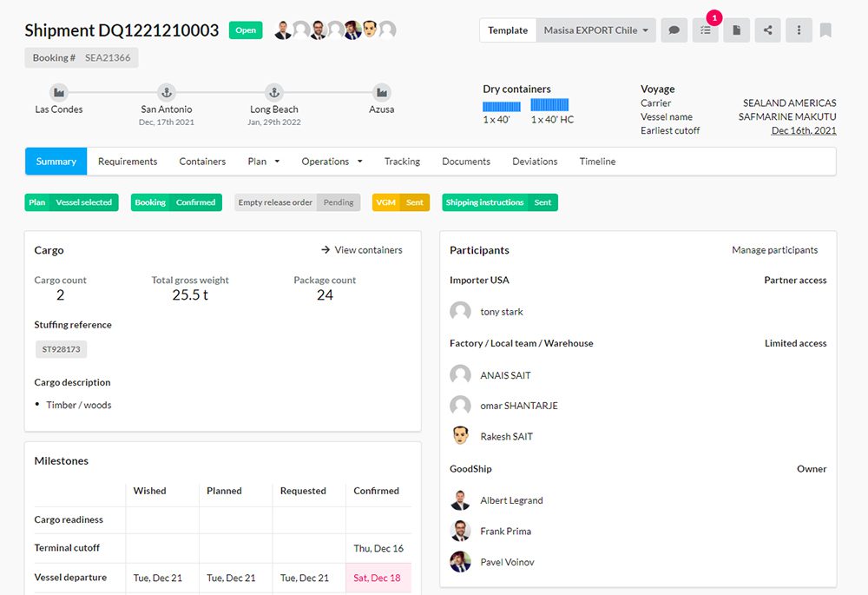Click the VGM Sent status badge

pyautogui.click(x=401, y=202)
